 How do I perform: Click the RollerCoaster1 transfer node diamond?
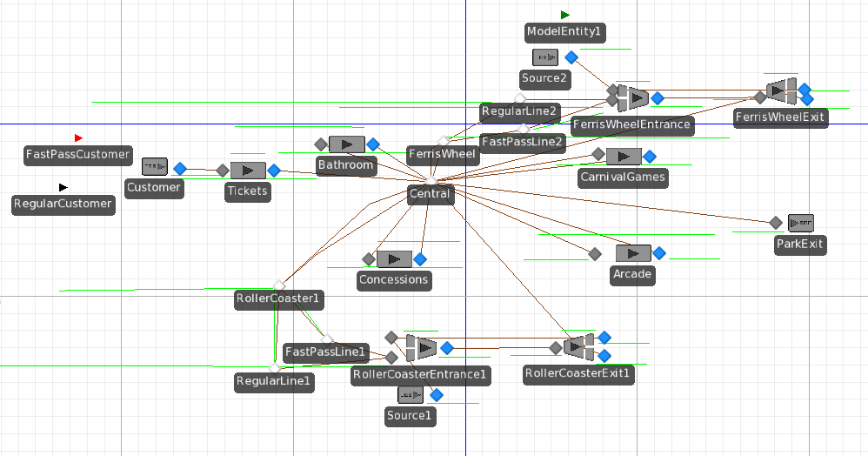(279, 285)
